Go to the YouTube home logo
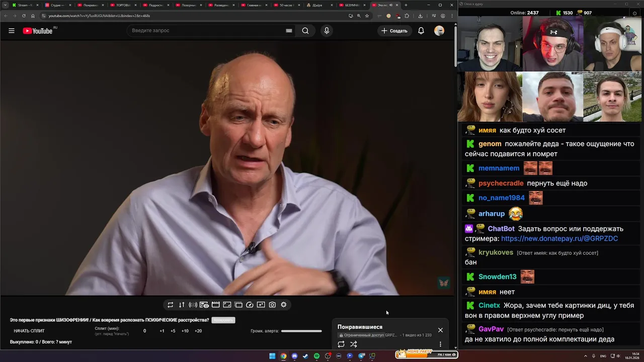 click(x=38, y=31)
